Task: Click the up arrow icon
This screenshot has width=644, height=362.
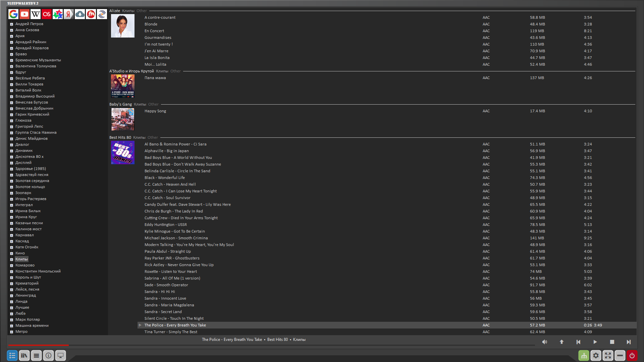Action: 561,342
